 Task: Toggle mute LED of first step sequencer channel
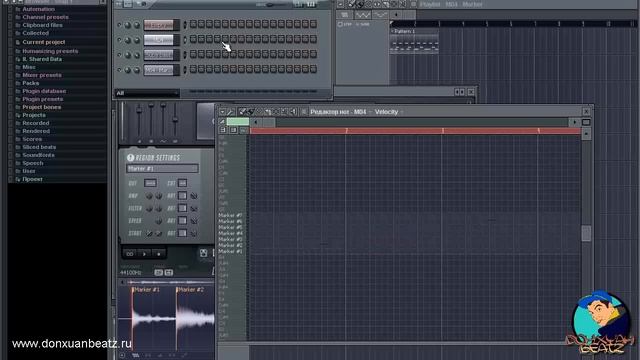[119, 24]
